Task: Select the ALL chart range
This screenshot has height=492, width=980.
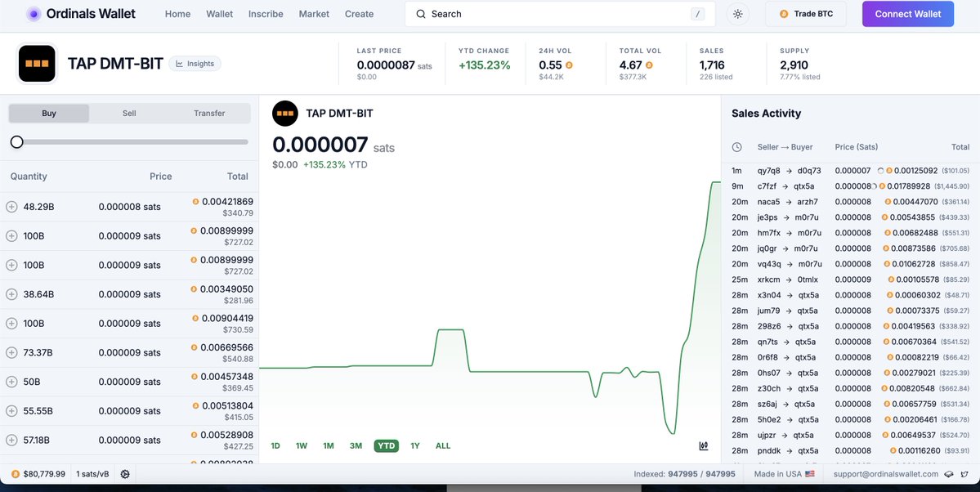Action: click(x=443, y=445)
